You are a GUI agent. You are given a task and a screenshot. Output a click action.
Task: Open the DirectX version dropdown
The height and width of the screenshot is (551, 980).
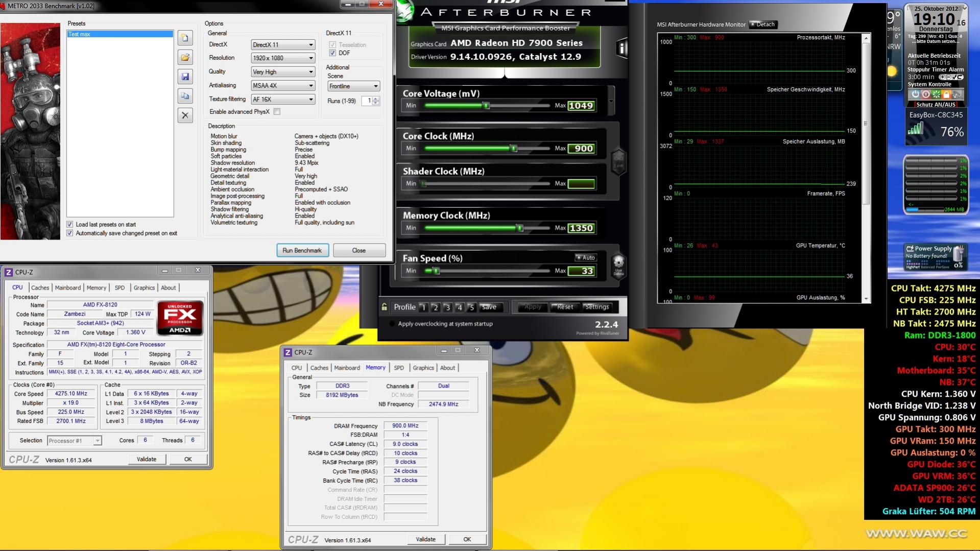click(283, 45)
